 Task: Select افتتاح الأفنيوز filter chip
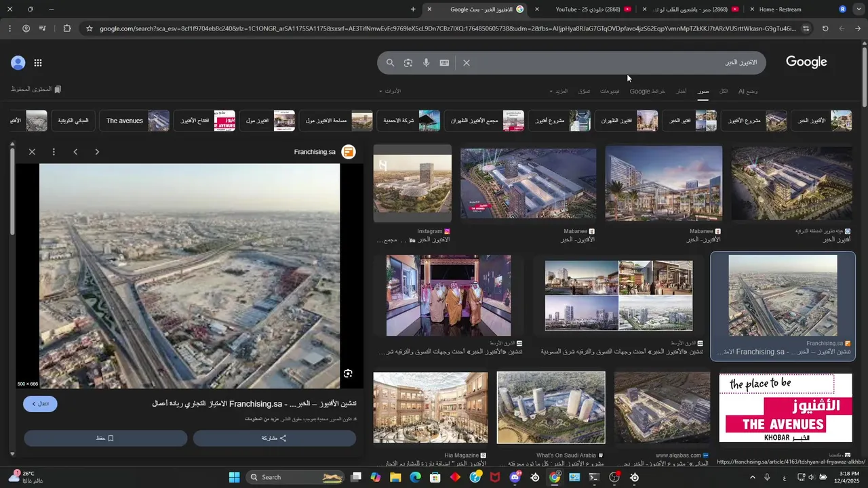point(204,121)
